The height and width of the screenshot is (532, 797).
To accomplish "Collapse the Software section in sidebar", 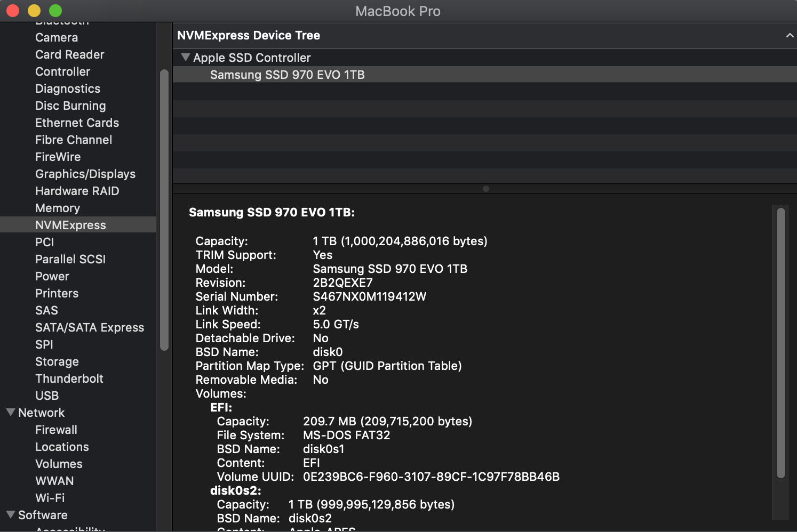I will [10, 515].
